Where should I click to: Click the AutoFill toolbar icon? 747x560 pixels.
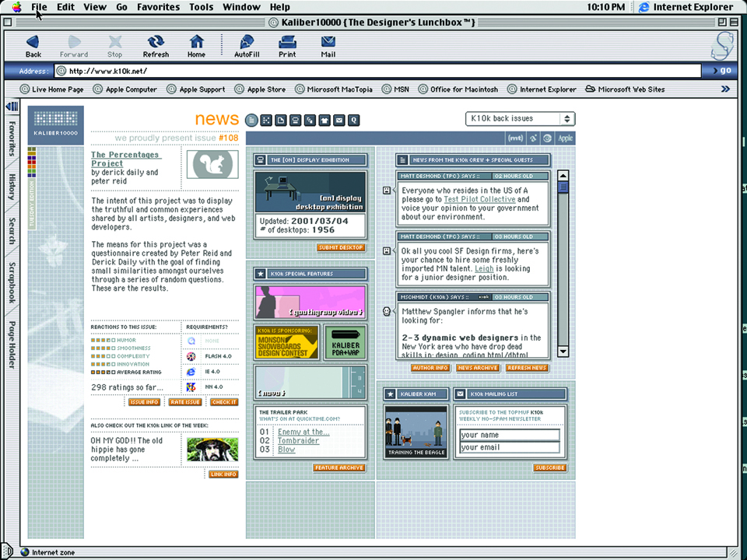click(x=247, y=46)
